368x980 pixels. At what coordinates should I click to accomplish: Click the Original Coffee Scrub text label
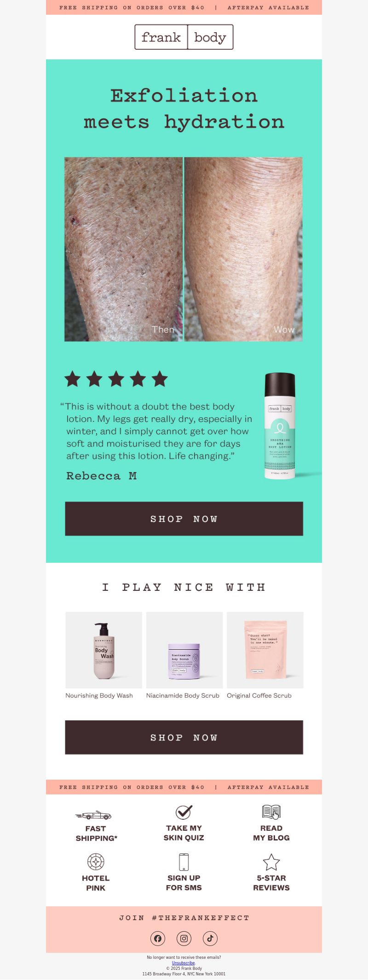259,695
